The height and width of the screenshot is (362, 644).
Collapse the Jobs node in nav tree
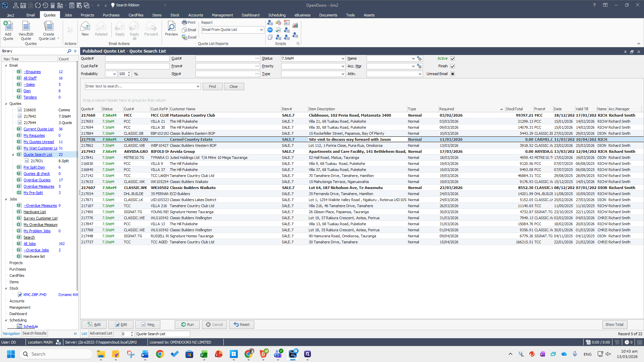(x=6, y=199)
